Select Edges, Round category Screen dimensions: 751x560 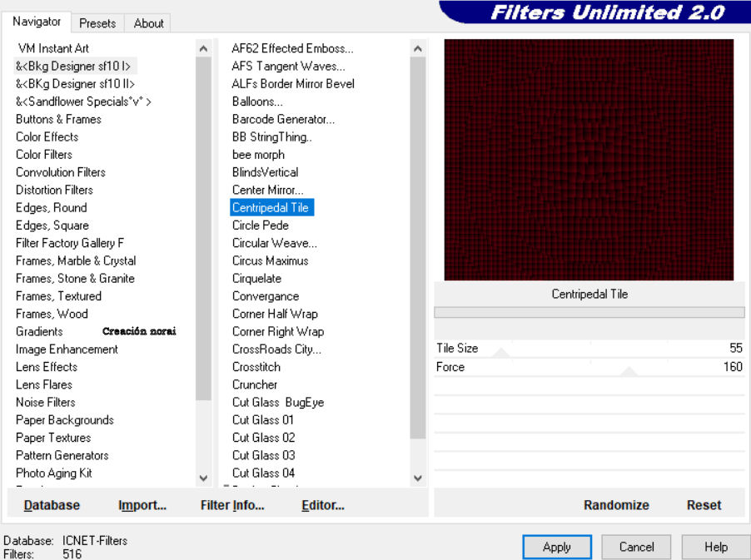click(x=52, y=208)
